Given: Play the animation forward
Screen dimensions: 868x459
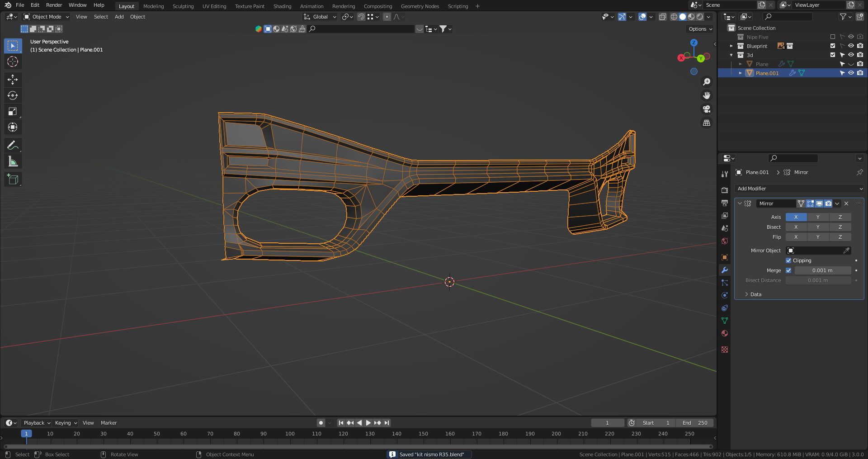Looking at the screenshot, I should pyautogui.click(x=368, y=423).
